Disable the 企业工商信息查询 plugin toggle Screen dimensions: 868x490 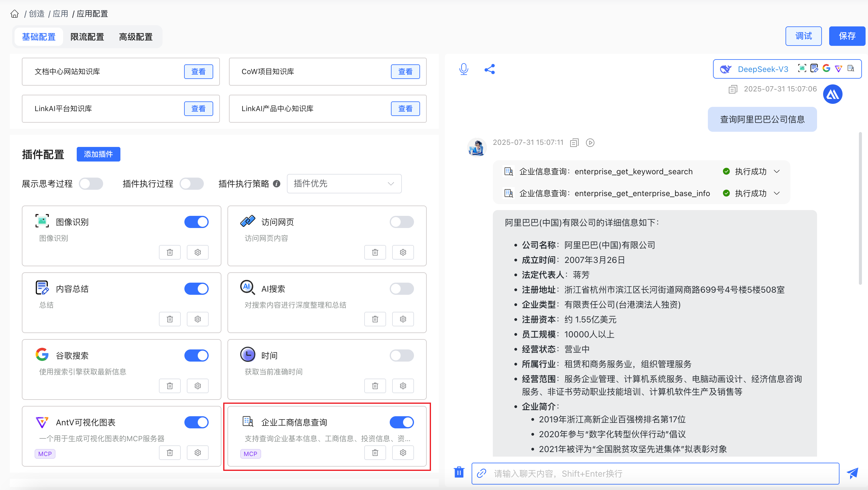click(x=402, y=422)
